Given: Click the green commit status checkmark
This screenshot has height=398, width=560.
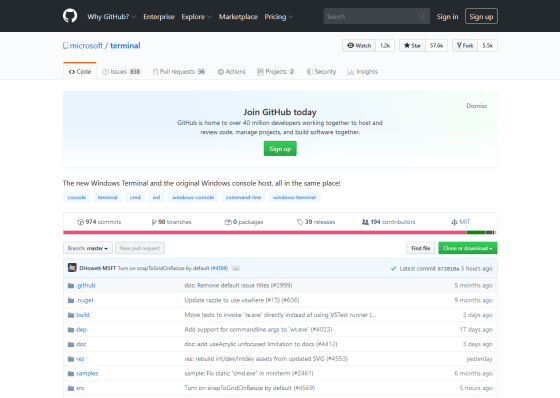Looking at the screenshot, I should coord(393,268).
